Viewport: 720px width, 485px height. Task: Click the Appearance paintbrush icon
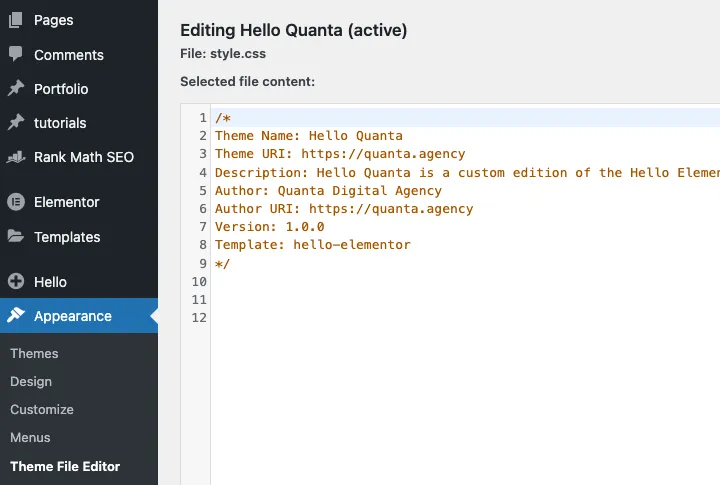[x=16, y=316]
